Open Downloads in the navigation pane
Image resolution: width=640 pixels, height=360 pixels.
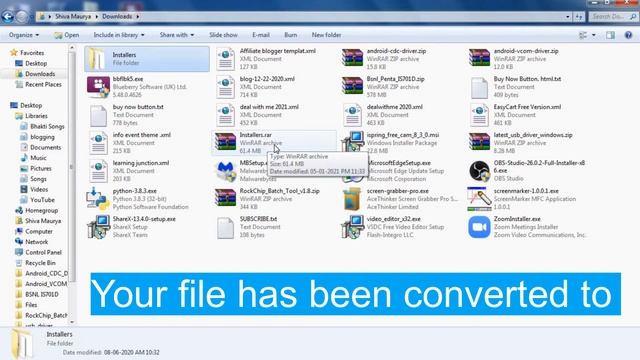point(40,74)
